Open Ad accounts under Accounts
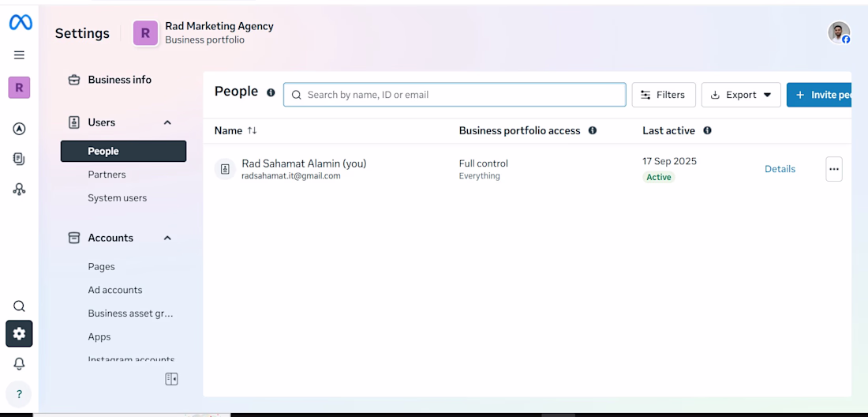Screen dimensions: 868x417 click(x=115, y=290)
